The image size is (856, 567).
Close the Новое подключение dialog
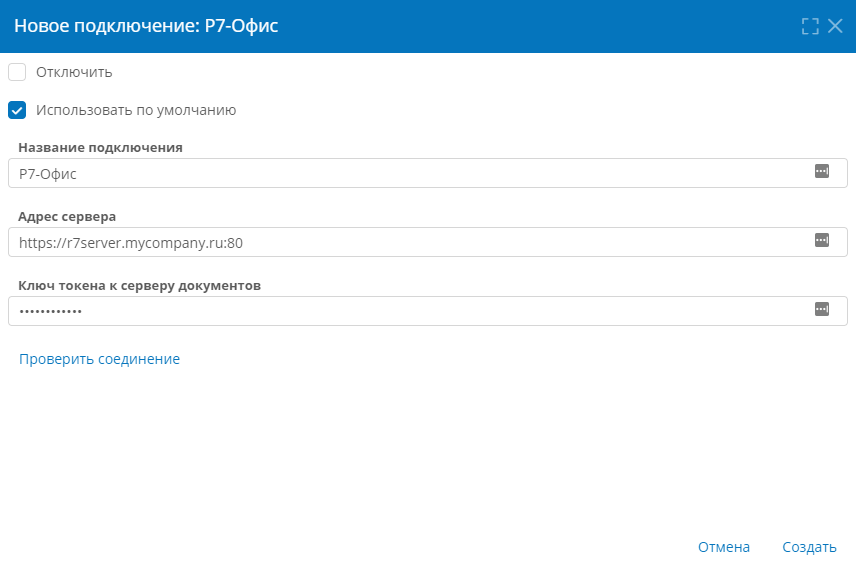pyautogui.click(x=835, y=26)
